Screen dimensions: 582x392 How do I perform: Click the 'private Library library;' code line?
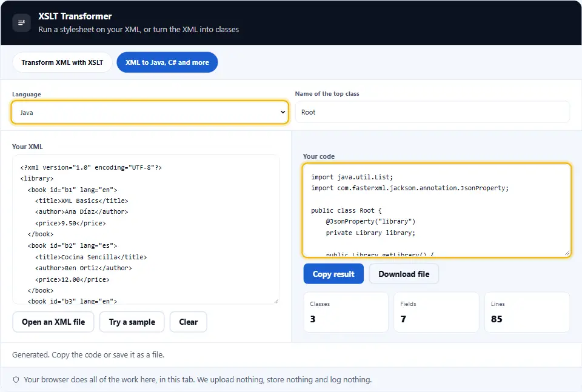[x=370, y=233]
